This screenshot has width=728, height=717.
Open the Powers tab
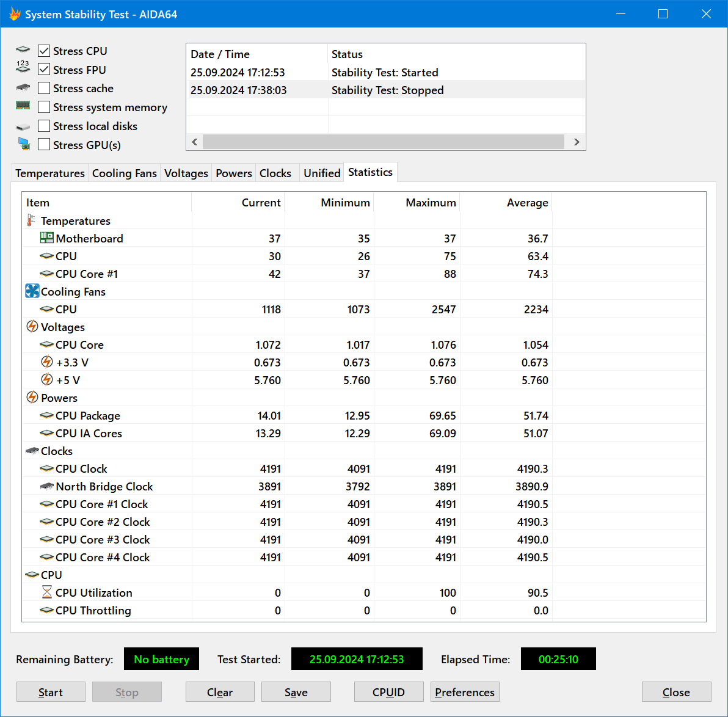233,173
